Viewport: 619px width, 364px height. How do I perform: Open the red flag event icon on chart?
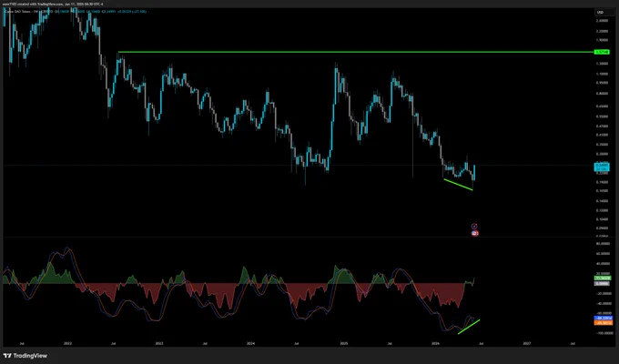[475, 233]
